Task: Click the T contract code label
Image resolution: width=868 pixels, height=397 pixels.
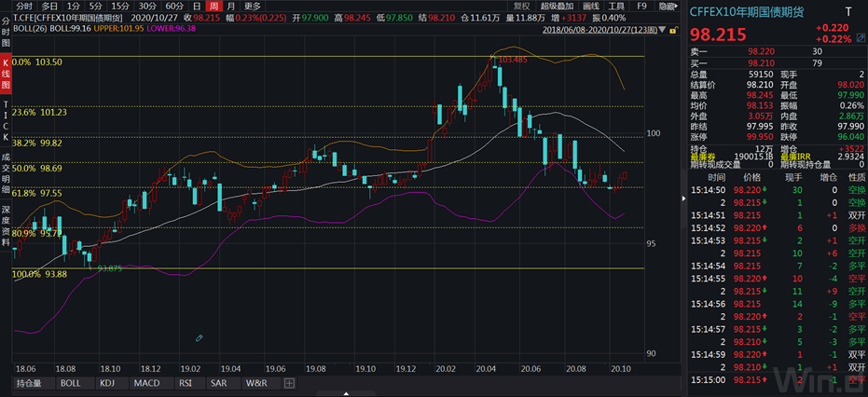Action: (x=848, y=11)
